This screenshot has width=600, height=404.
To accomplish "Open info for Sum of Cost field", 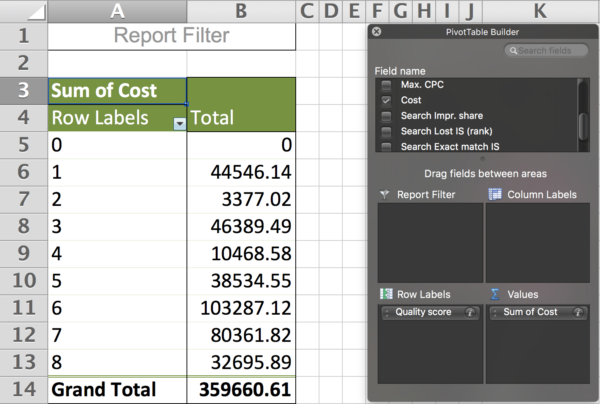I will [x=578, y=313].
